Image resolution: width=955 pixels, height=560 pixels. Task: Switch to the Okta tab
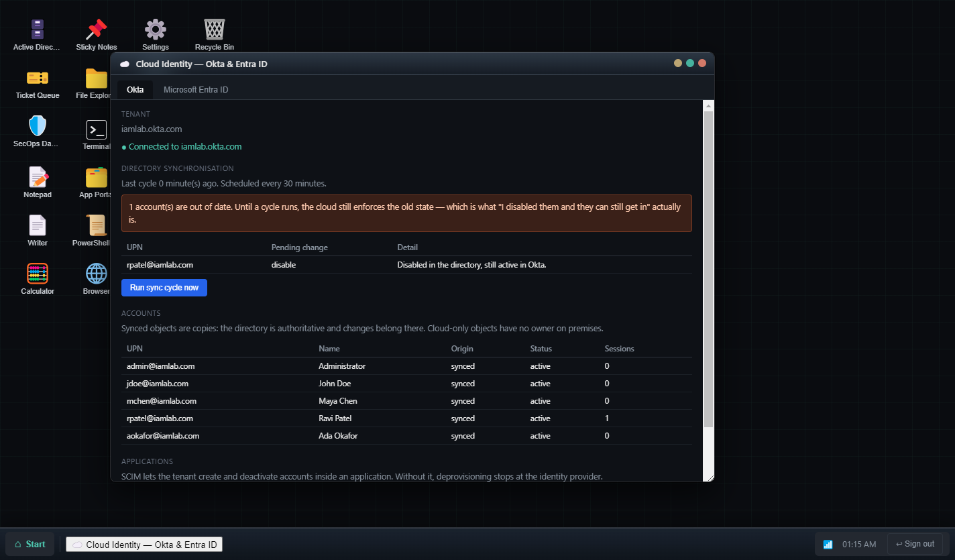coord(135,89)
